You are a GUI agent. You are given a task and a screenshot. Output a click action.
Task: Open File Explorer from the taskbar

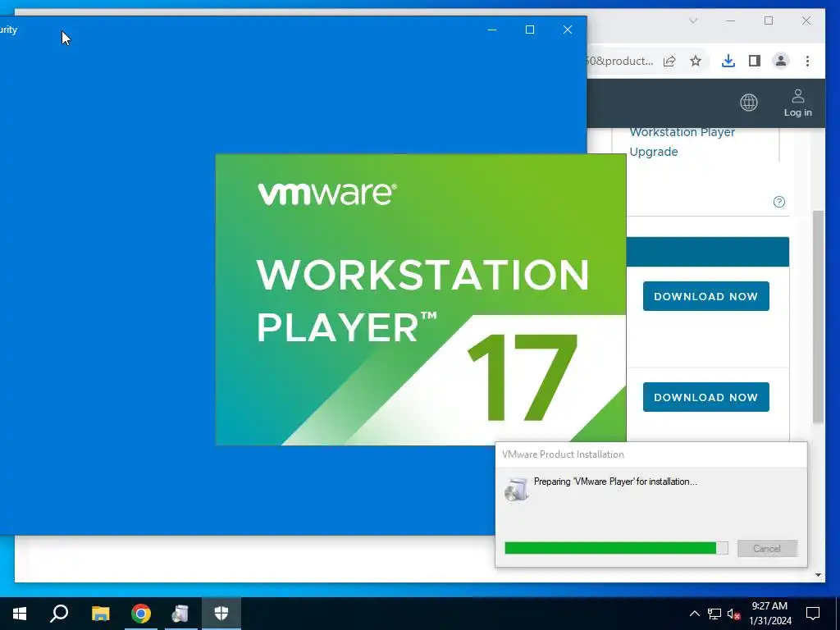100,614
